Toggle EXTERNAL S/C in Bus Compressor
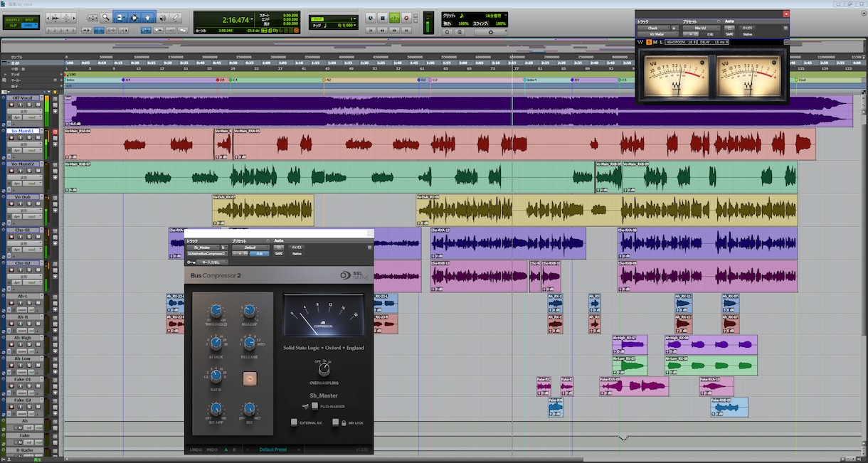 point(294,422)
